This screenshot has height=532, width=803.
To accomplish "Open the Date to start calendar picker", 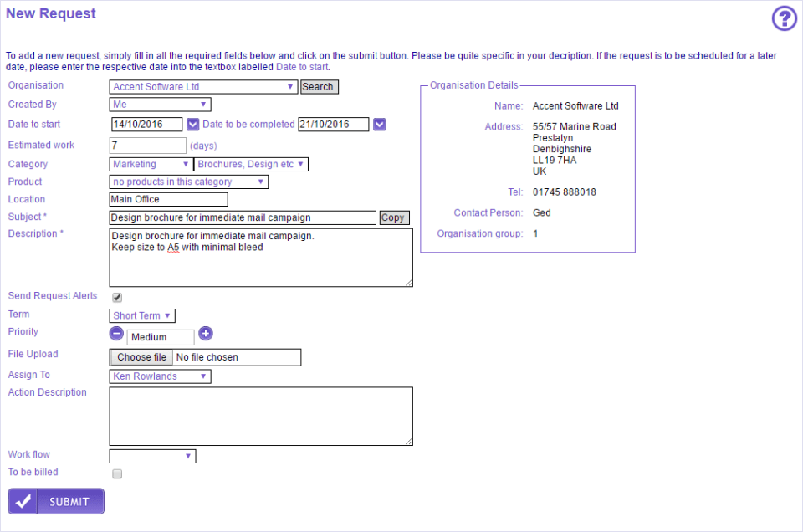I will pos(192,125).
